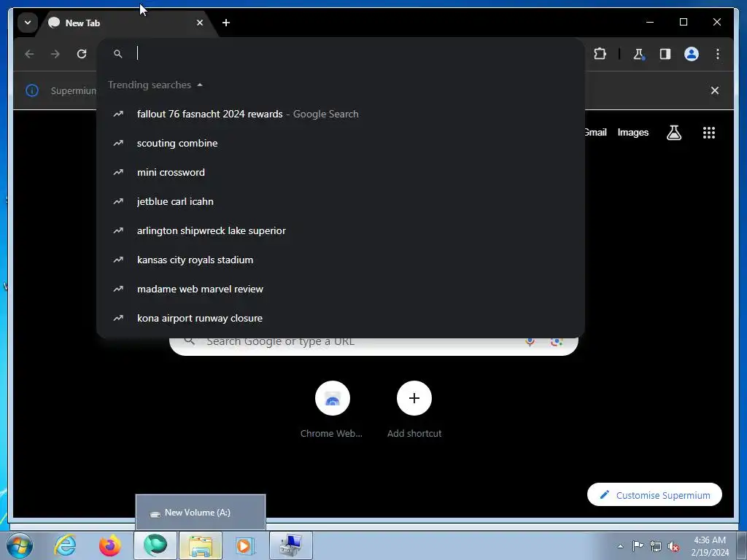
Task: Open the Extensions puzzle icon
Action: (x=600, y=54)
